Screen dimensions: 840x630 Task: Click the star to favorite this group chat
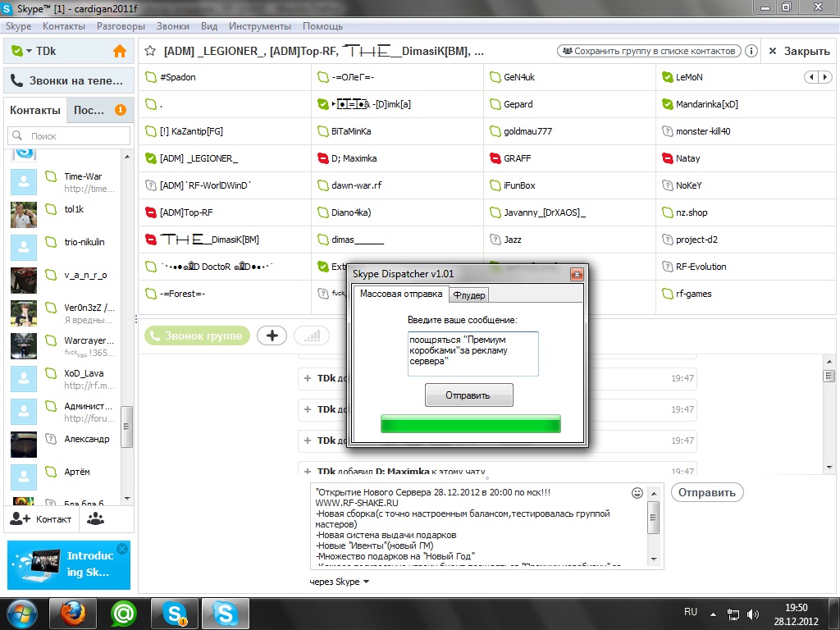pos(150,51)
